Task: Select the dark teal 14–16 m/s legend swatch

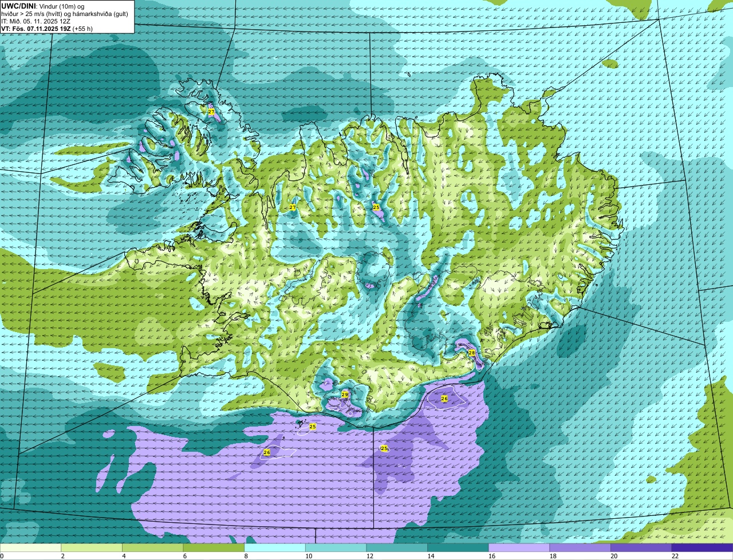Action: click(458, 548)
